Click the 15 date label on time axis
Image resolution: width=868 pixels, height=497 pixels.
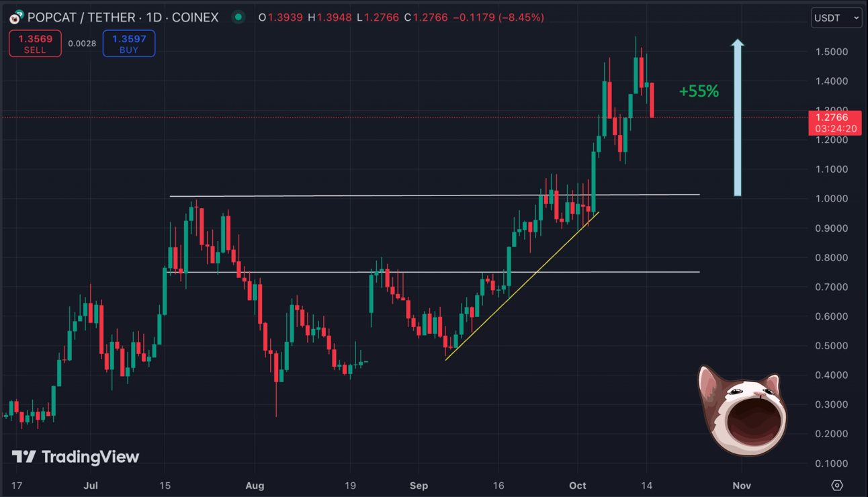coord(165,486)
